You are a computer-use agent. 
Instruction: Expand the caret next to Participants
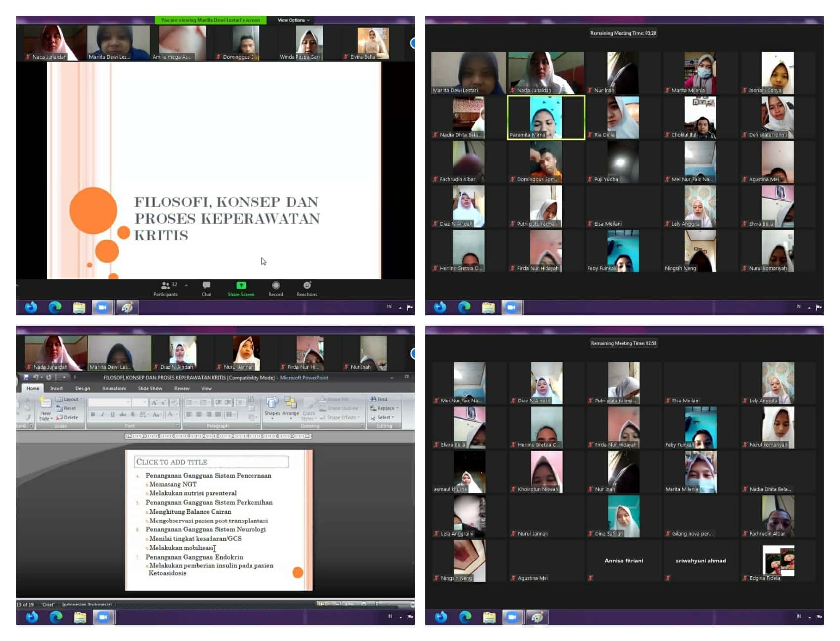click(x=186, y=286)
